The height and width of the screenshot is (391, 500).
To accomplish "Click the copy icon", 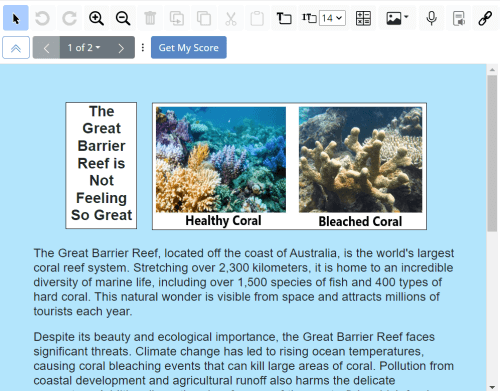I will point(204,18).
